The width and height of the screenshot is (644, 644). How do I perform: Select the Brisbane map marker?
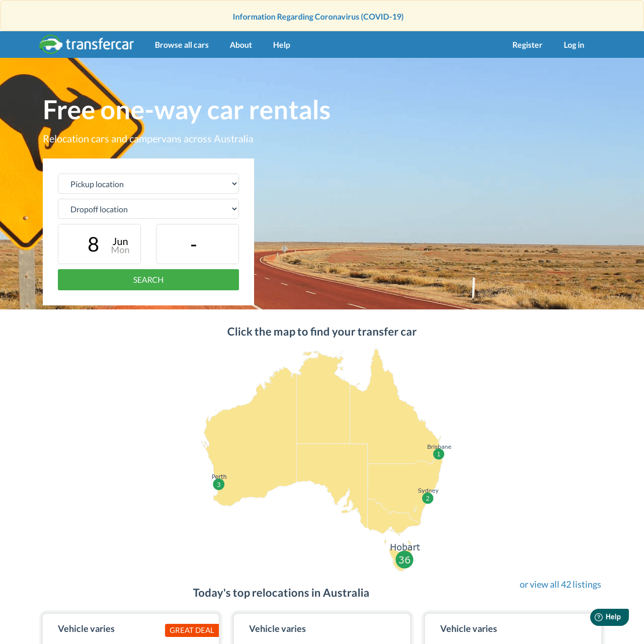tap(439, 454)
